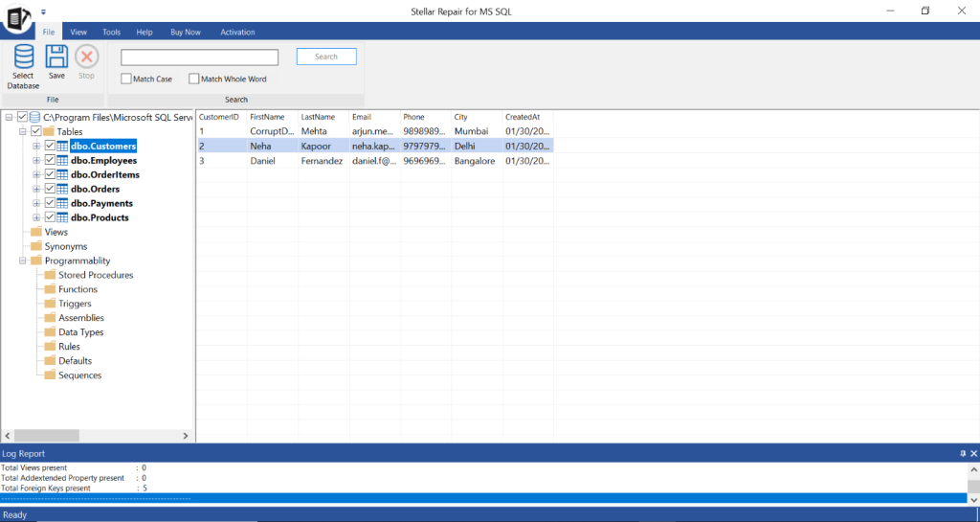Expand the dbo.Employees node
The width and height of the screenshot is (980, 522).
tap(36, 160)
